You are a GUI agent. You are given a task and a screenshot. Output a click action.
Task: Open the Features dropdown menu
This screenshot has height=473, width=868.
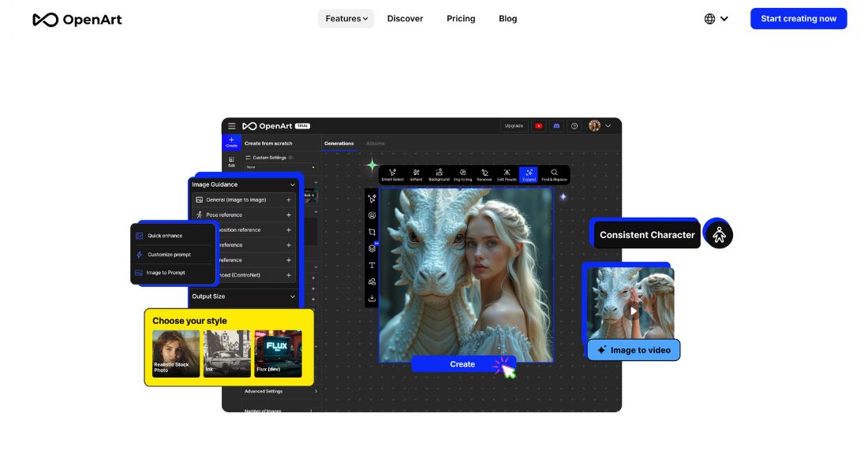point(346,19)
